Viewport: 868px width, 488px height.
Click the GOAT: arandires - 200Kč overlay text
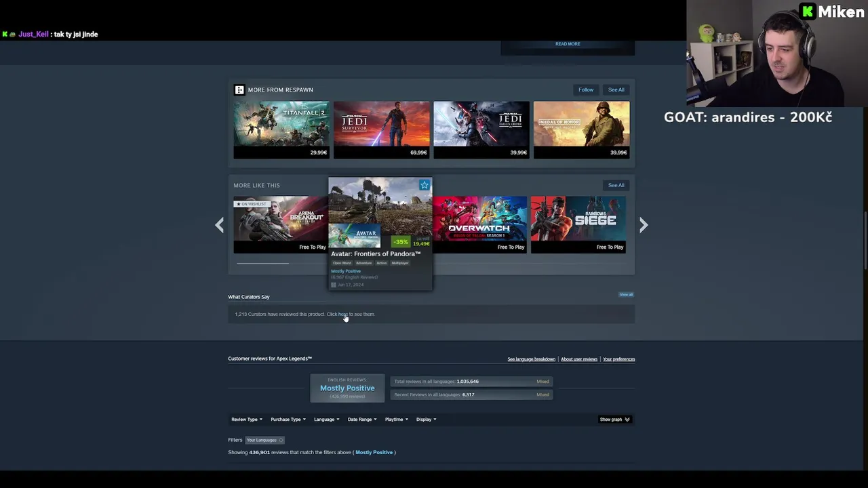pyautogui.click(x=748, y=117)
